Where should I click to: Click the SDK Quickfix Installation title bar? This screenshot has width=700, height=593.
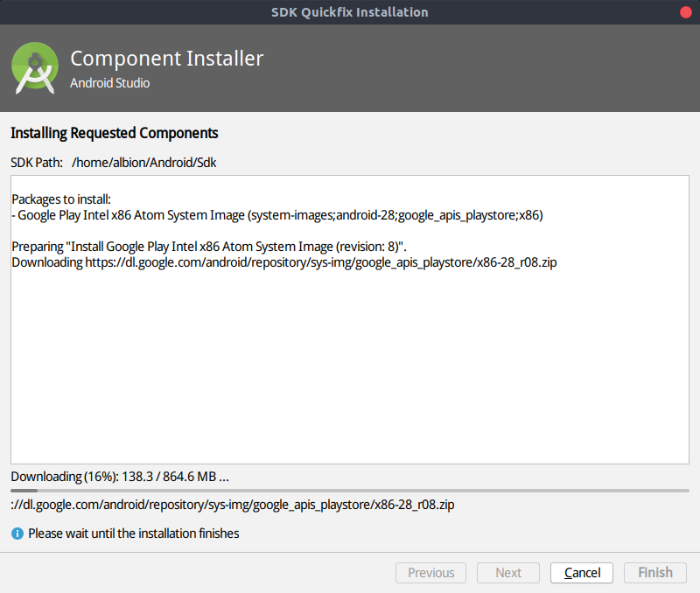350,11
